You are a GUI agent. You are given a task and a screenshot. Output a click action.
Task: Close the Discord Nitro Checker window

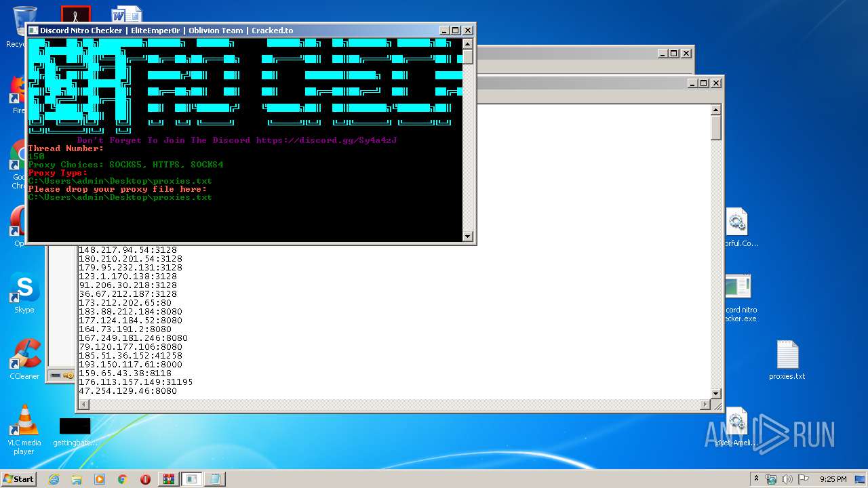[x=467, y=30]
